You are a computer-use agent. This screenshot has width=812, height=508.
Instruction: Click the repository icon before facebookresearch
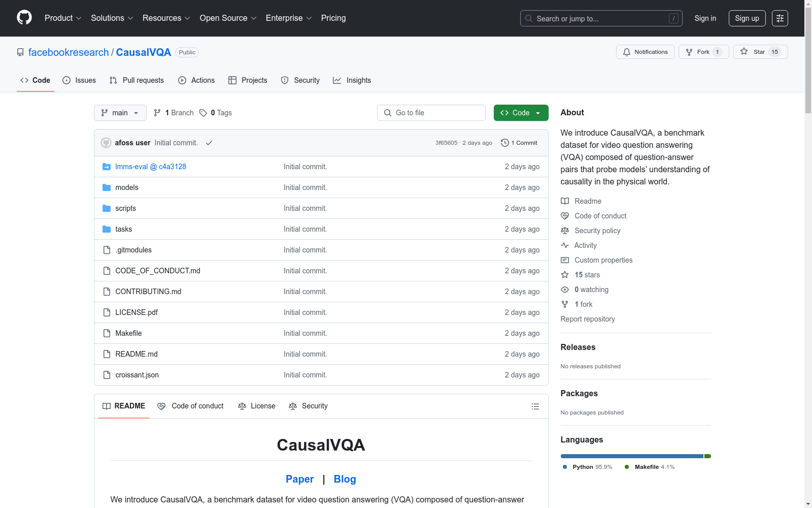tap(20, 52)
